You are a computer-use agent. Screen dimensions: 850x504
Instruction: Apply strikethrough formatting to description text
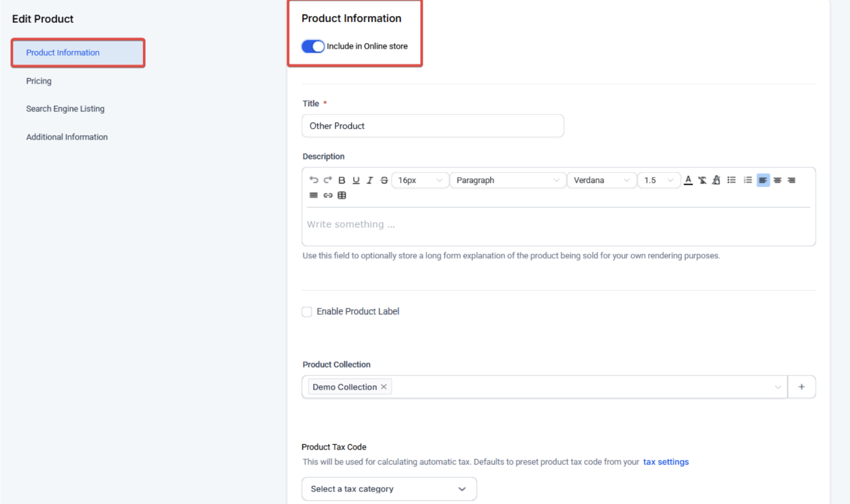click(384, 180)
